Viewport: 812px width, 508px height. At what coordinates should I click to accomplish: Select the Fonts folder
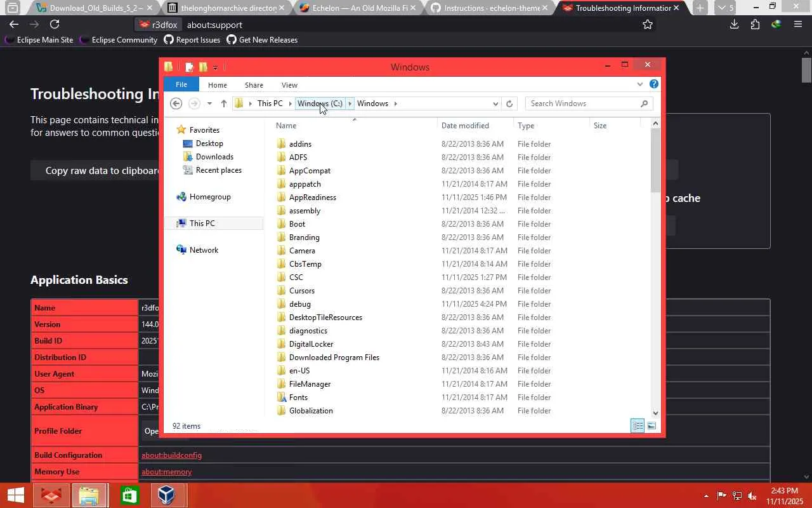pyautogui.click(x=298, y=398)
